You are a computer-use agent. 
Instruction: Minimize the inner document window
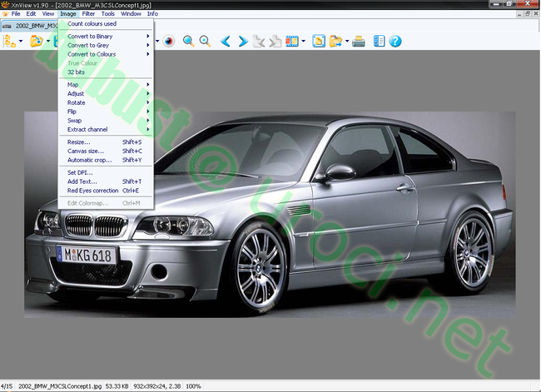519,14
